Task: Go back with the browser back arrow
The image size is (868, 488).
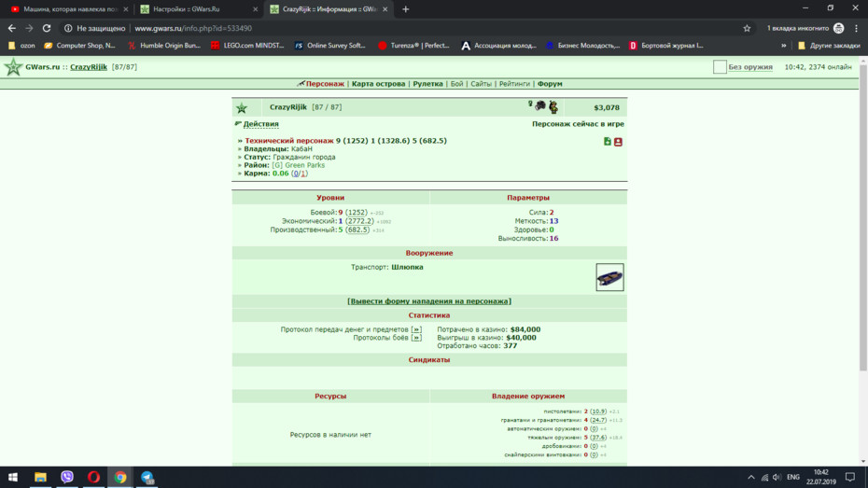Action: point(11,28)
